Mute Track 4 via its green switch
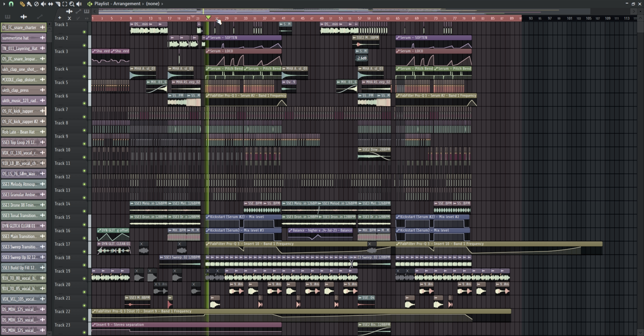644x336 pixels. [84, 76]
